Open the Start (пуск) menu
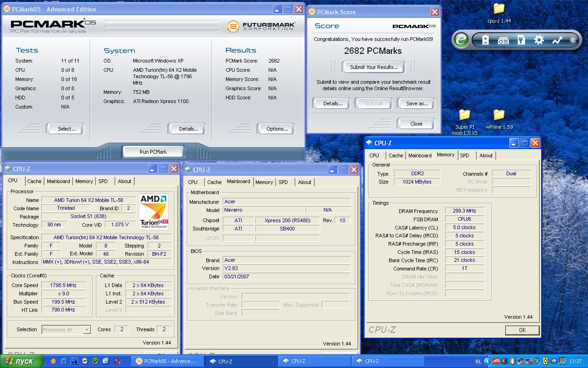The image size is (588, 368). (22, 361)
